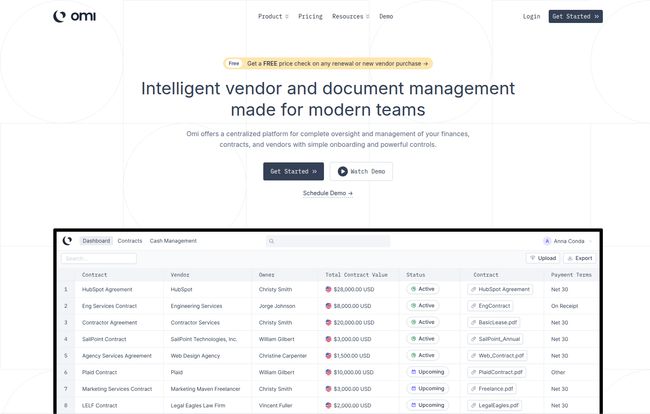Click the attachment icon on Web_Contract.pdf
650x414 pixels.
click(x=473, y=356)
